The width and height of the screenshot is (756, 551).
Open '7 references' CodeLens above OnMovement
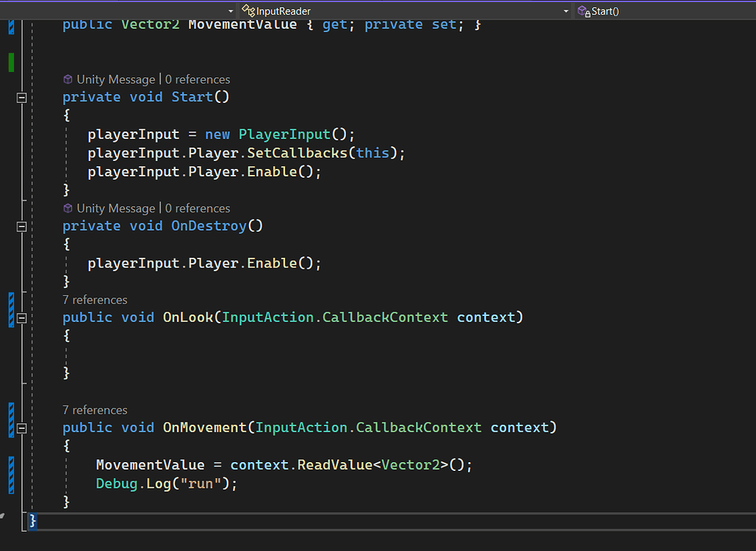(x=95, y=410)
